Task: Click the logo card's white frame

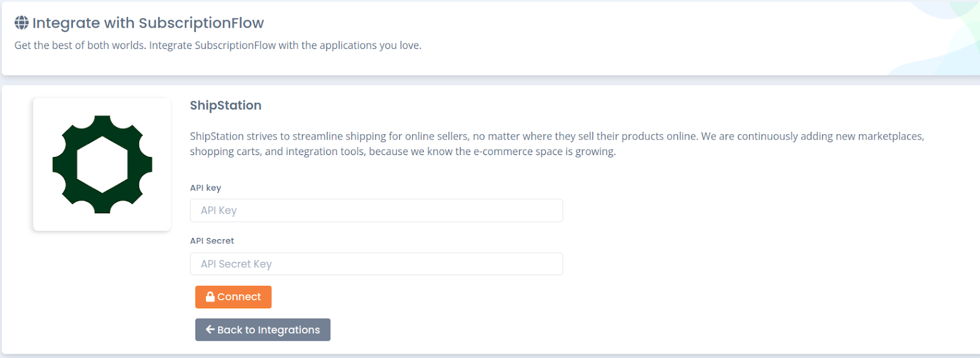Action: (x=102, y=164)
